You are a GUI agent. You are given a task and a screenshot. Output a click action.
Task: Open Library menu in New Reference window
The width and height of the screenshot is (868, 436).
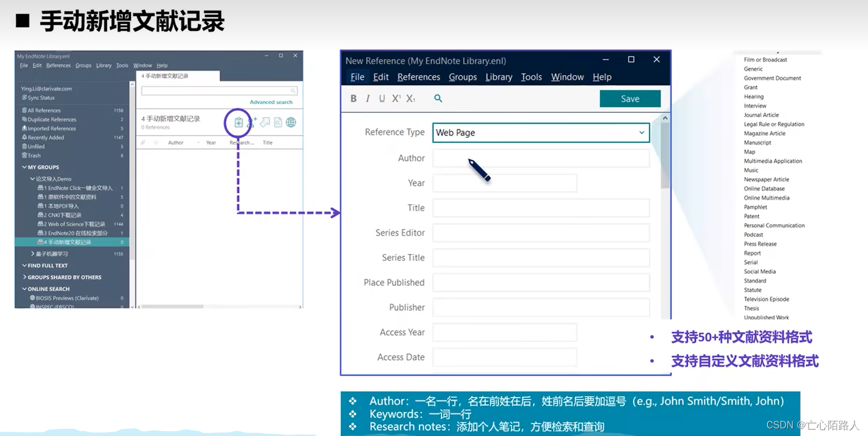499,77
